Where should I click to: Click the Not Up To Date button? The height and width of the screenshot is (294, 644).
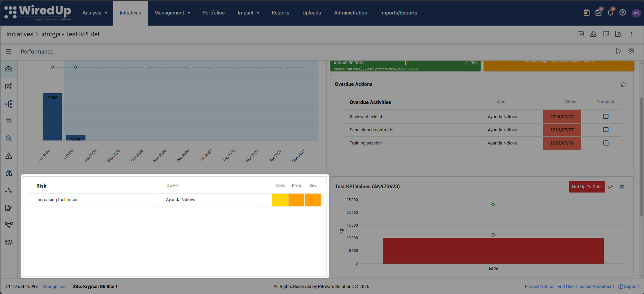coord(587,187)
